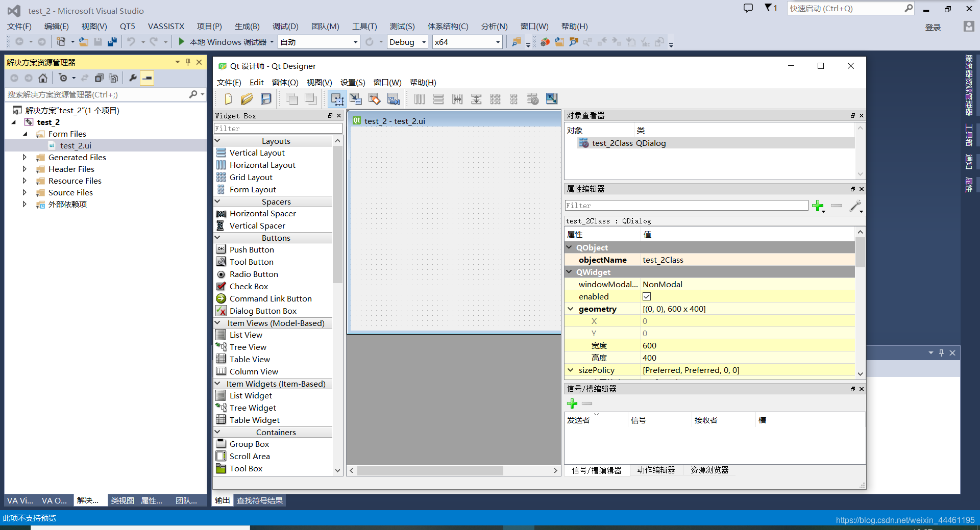Image resolution: width=980 pixels, height=530 pixels.
Task: Start debugging with green play icon
Action: pos(181,42)
